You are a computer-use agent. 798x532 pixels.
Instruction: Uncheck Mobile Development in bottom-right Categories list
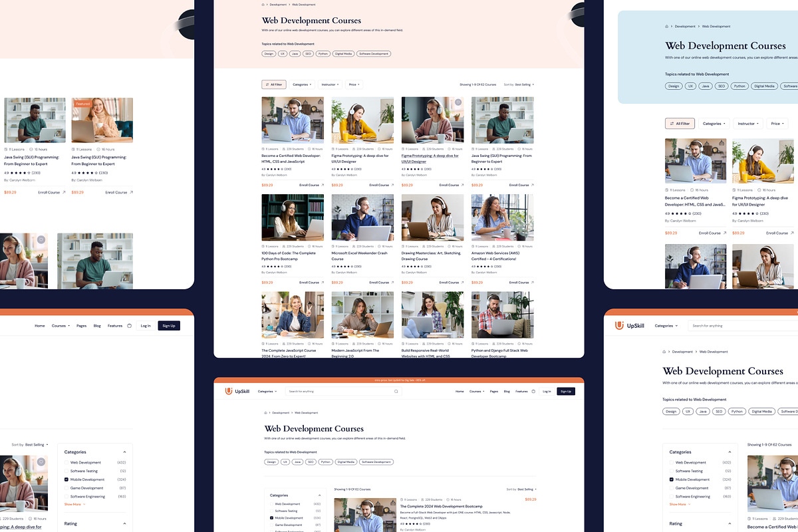[x=672, y=479]
